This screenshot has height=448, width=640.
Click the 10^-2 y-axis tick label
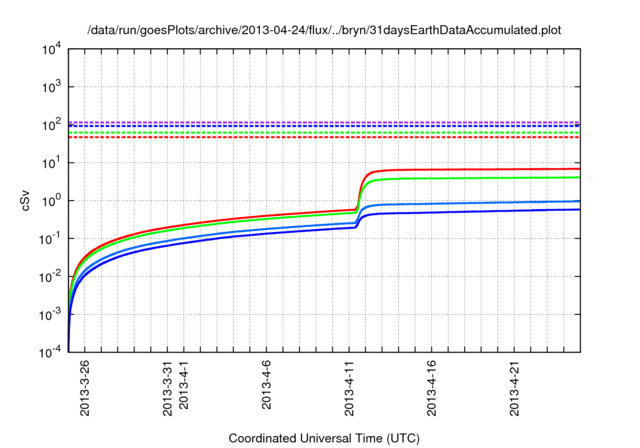click(51, 277)
